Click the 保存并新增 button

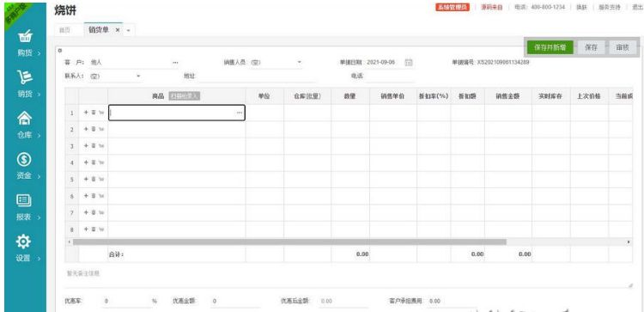point(550,47)
